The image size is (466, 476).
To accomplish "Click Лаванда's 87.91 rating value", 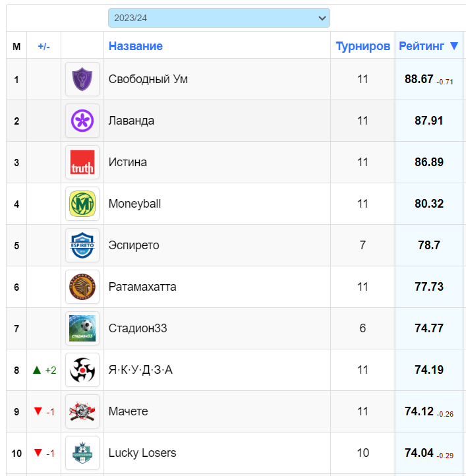I will tap(428, 121).
